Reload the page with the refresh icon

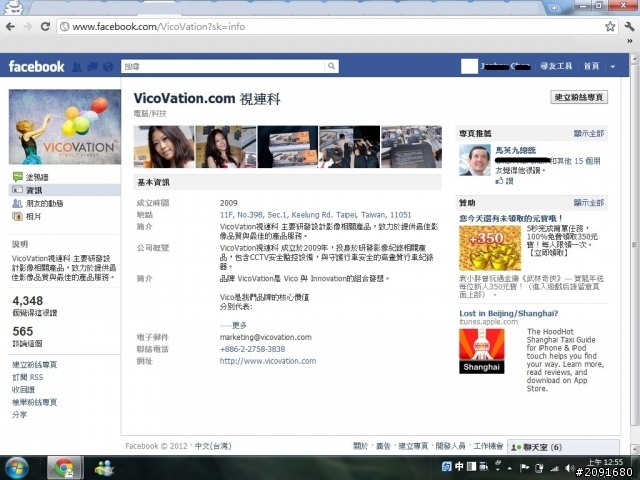45,27
